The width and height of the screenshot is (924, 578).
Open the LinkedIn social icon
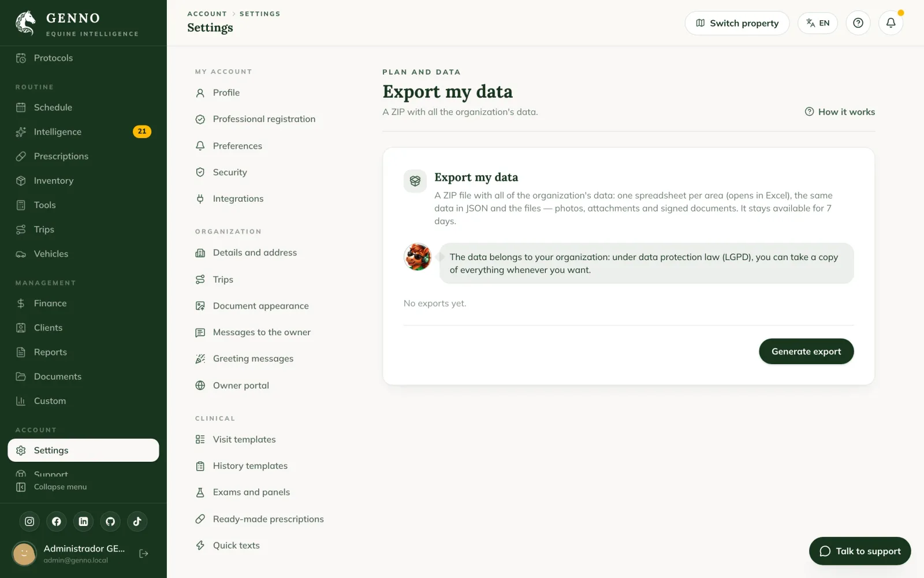click(x=83, y=521)
